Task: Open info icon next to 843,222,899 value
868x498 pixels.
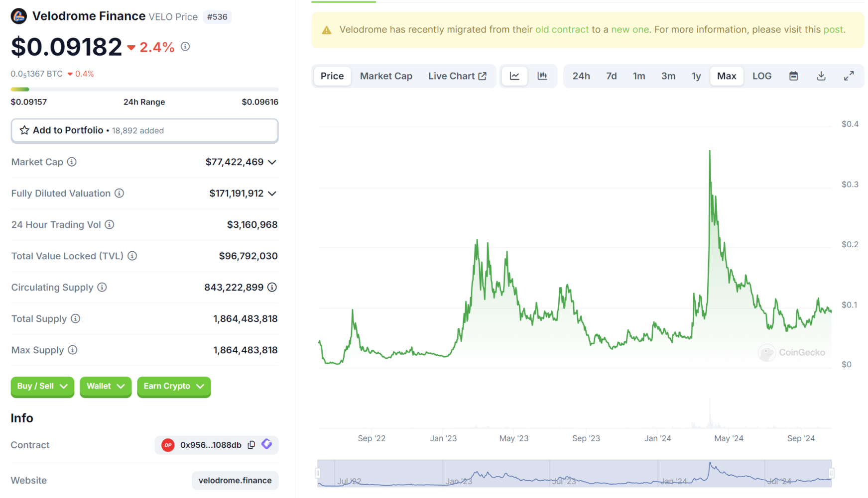Action: [x=272, y=288]
